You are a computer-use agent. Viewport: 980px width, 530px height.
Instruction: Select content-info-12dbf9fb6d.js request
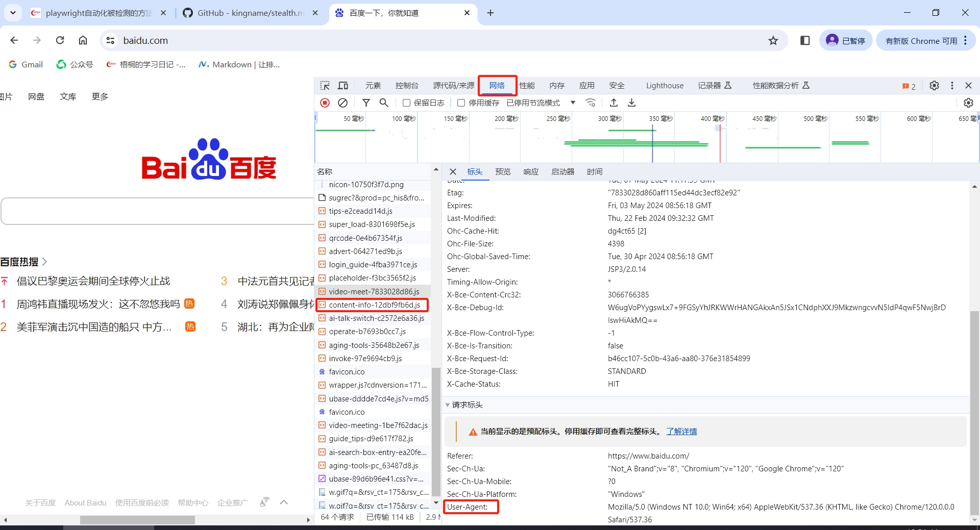pos(373,305)
